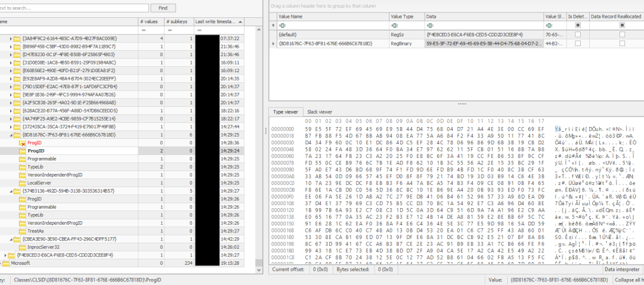Click the abc filter icon under Data column
The image size is (644, 285).
[429, 26]
